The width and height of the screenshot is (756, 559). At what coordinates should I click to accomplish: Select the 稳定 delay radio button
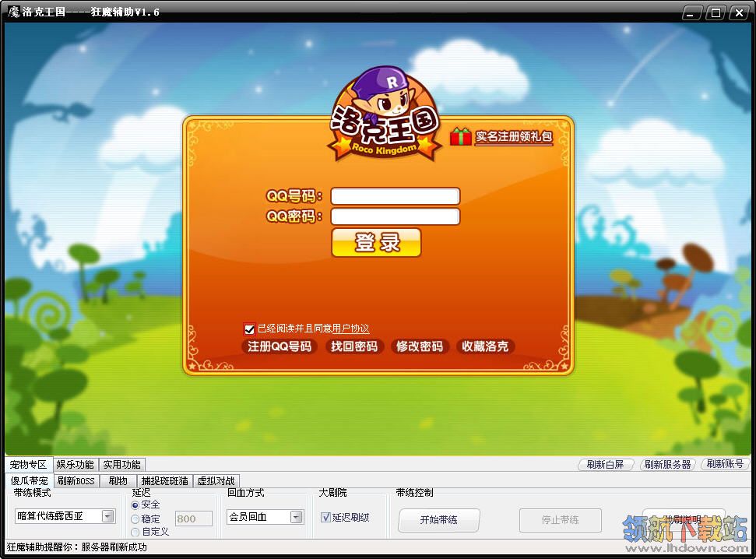click(135, 519)
